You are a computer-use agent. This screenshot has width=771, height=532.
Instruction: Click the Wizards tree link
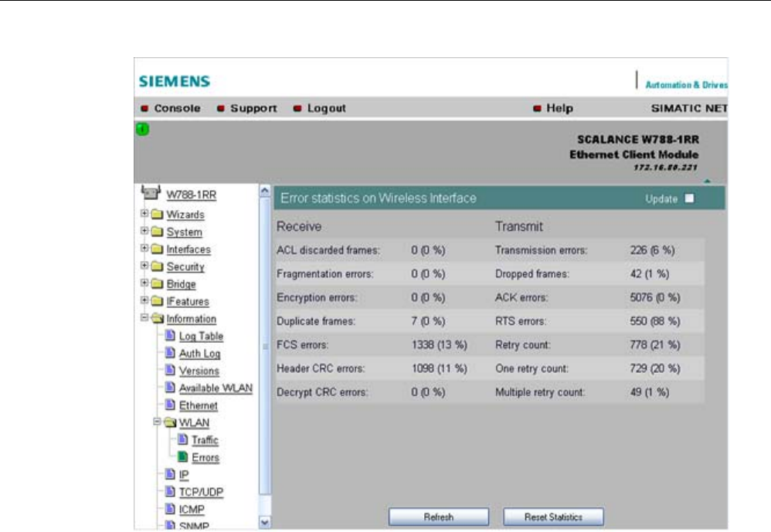185,215
